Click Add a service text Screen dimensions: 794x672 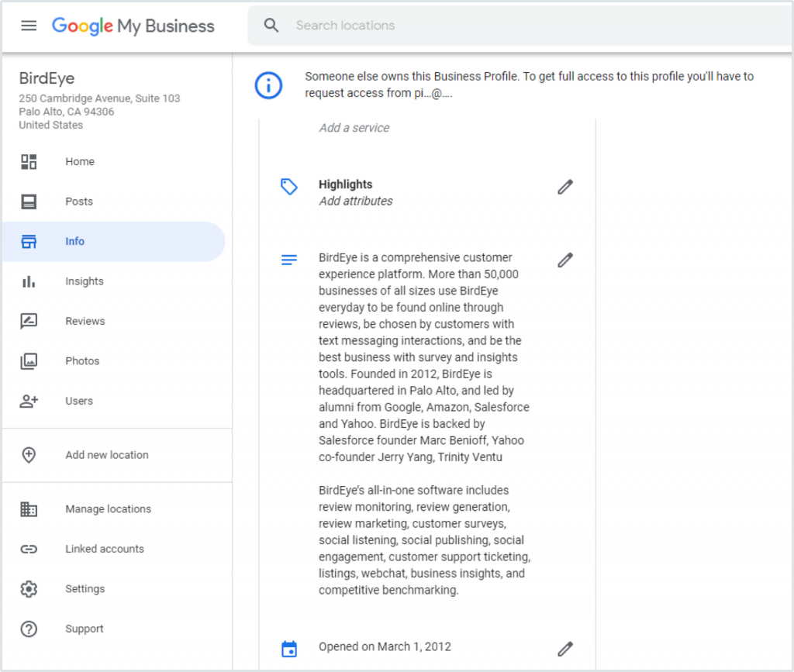(354, 128)
